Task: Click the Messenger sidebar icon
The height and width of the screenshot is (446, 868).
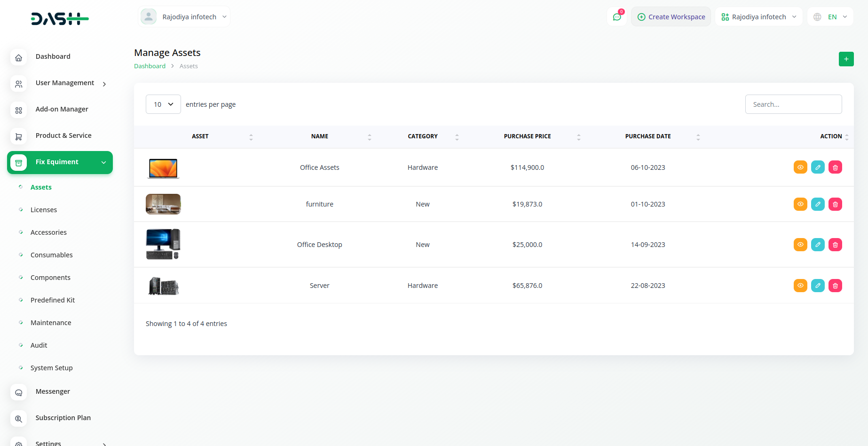Action: point(18,393)
